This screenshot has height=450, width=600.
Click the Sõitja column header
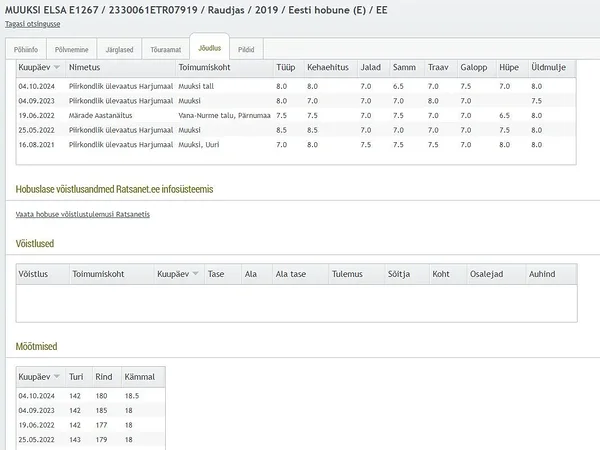(398, 274)
